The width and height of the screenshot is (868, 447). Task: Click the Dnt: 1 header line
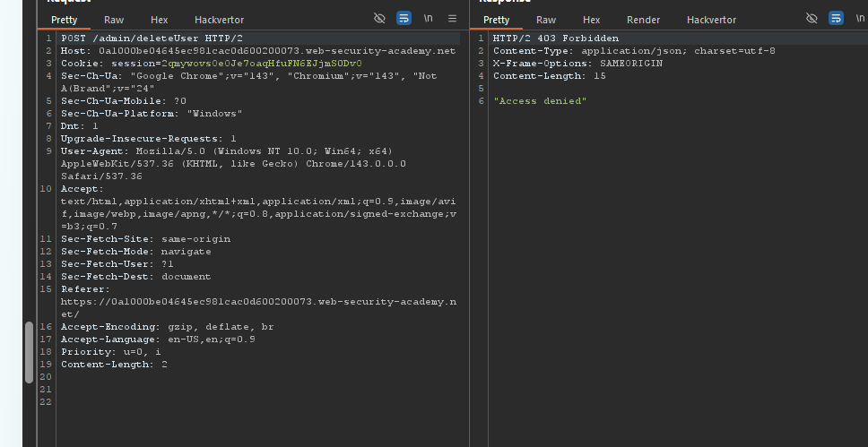[80, 126]
